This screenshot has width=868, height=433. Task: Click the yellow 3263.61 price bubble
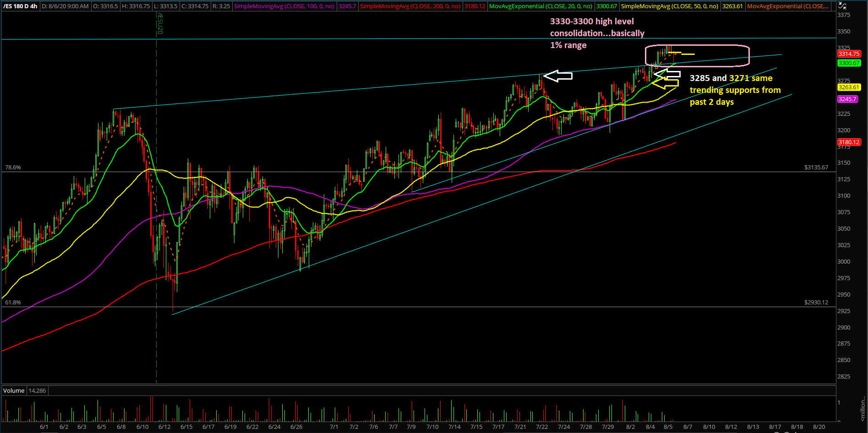[x=849, y=87]
